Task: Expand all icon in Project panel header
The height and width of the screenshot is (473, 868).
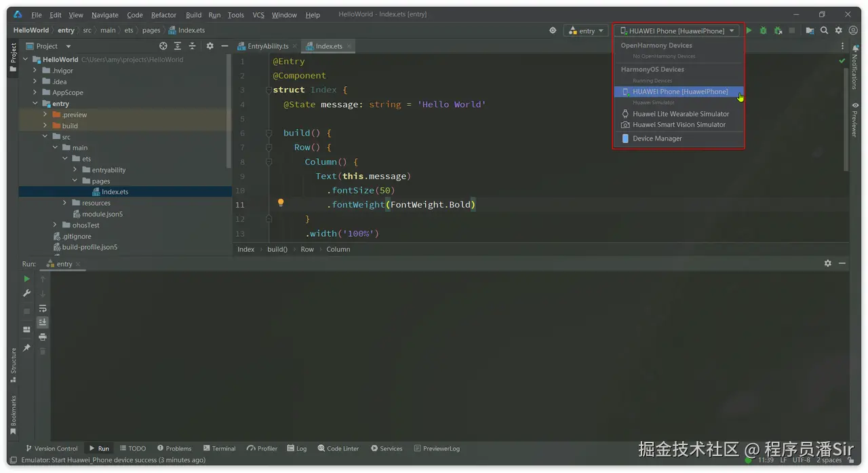Action: pyautogui.click(x=178, y=46)
